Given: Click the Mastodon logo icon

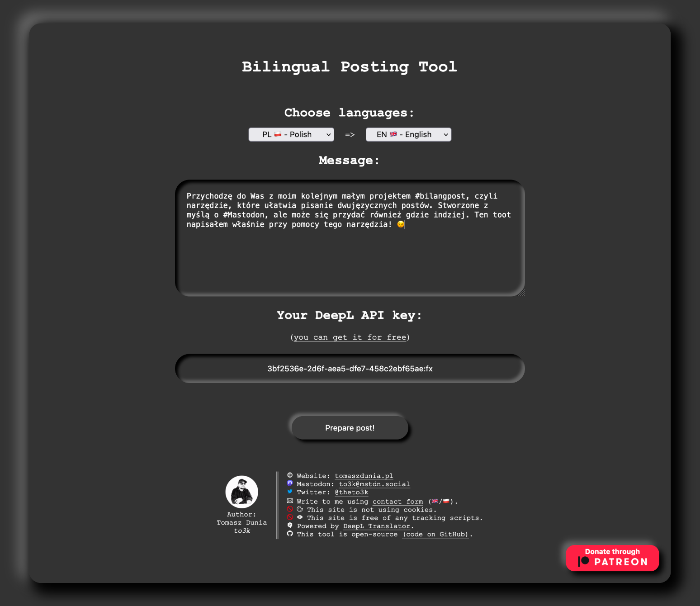Looking at the screenshot, I should [x=290, y=483].
